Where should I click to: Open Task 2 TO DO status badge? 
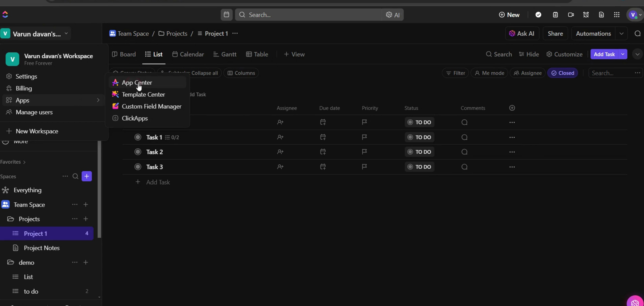click(x=419, y=152)
